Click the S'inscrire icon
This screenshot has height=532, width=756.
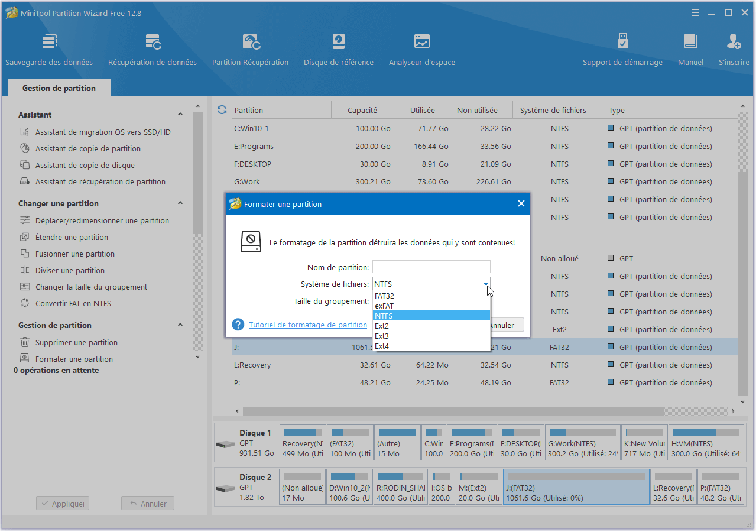pos(733,47)
